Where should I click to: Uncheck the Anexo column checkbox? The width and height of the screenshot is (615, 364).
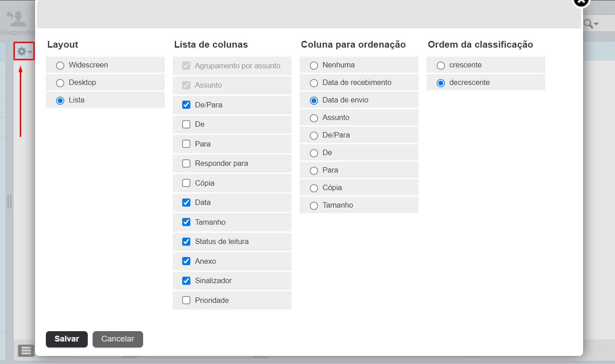(x=186, y=261)
